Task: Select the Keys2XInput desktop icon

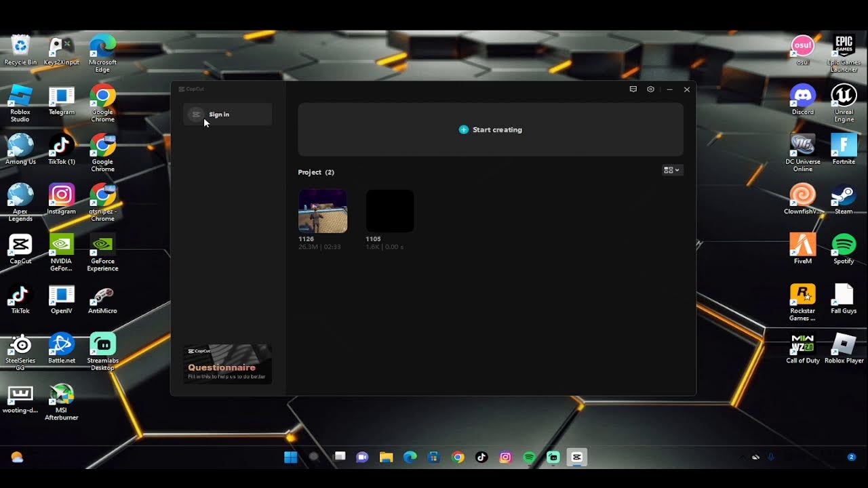Action: point(62,51)
